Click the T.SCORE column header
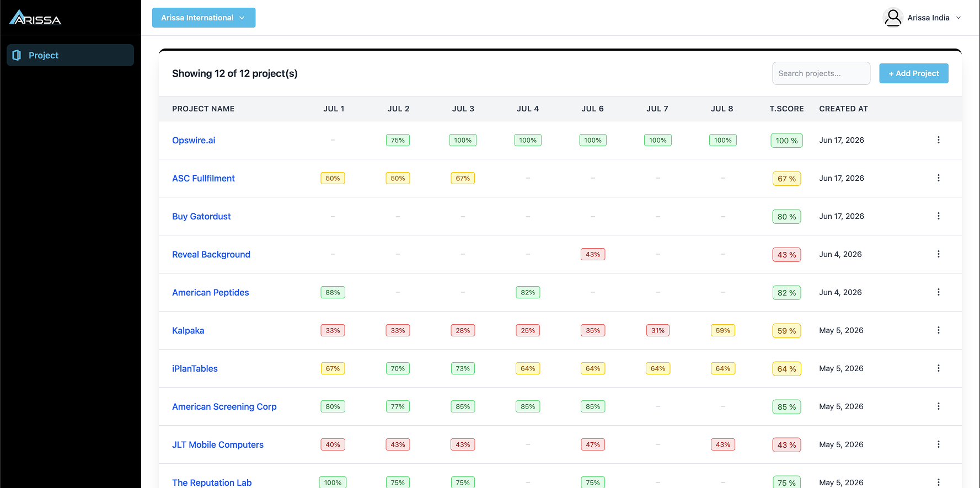This screenshot has height=488, width=980. (786, 109)
